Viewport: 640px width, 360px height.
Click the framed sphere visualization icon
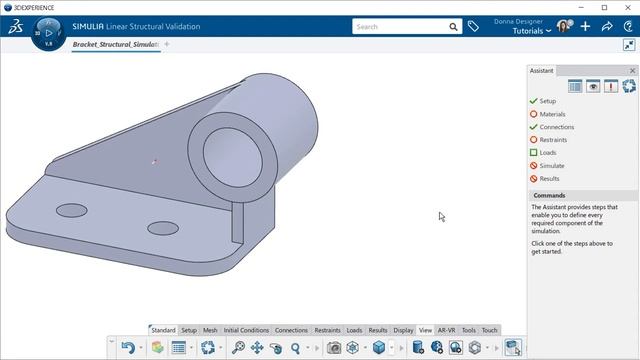(x=455, y=348)
